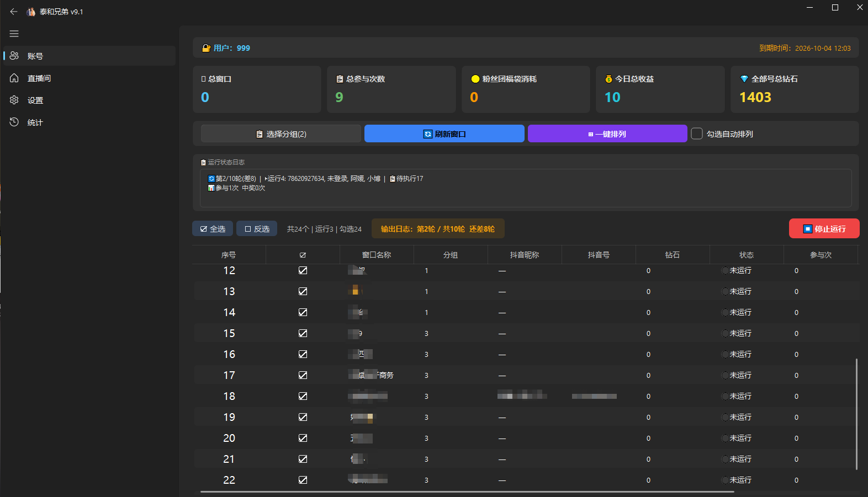Viewport: 868px width, 497px height.
Task: Click the 统计 history icon in sidebar
Action: point(14,122)
